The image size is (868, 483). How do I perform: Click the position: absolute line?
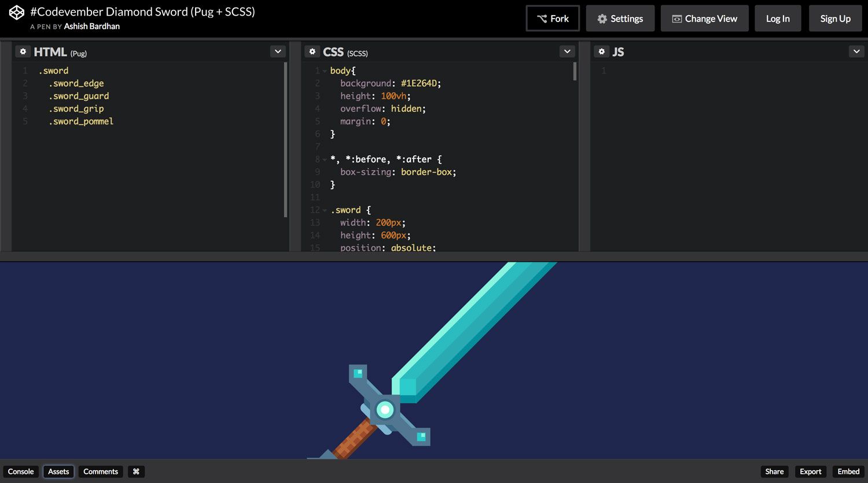388,247
